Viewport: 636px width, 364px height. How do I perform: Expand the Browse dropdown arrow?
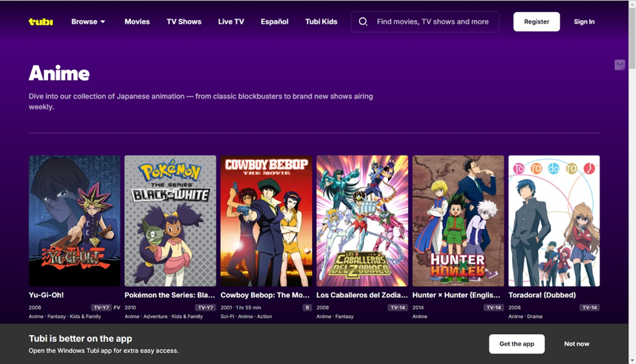[x=103, y=22]
